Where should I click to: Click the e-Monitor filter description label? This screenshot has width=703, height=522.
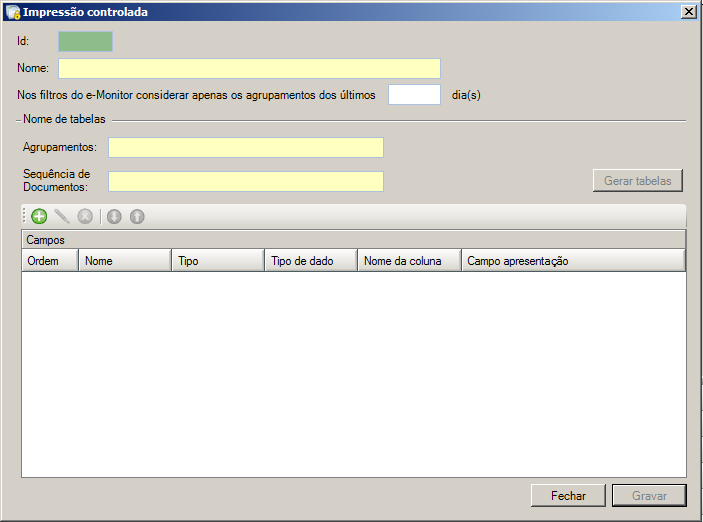click(x=196, y=95)
